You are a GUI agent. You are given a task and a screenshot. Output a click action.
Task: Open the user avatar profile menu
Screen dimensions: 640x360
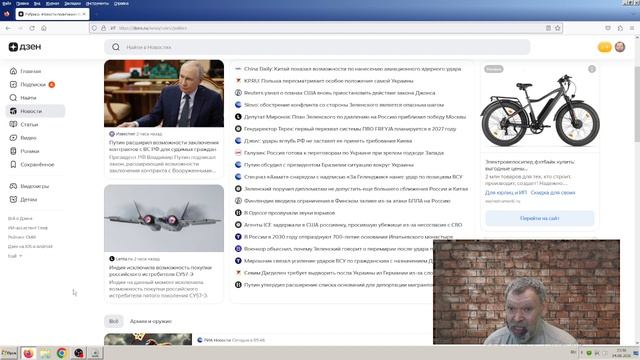click(x=620, y=47)
